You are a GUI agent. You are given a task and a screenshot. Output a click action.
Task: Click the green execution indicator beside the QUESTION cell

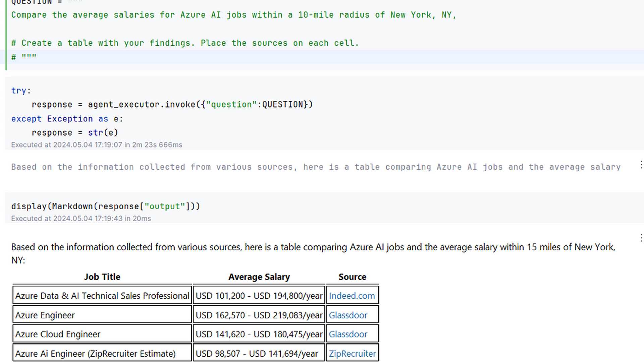click(x=6, y=34)
